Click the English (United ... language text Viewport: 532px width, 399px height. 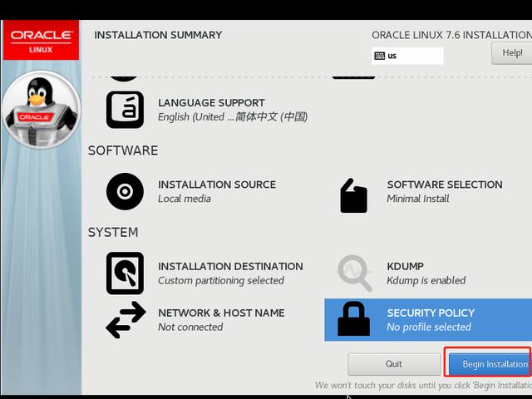click(x=233, y=117)
